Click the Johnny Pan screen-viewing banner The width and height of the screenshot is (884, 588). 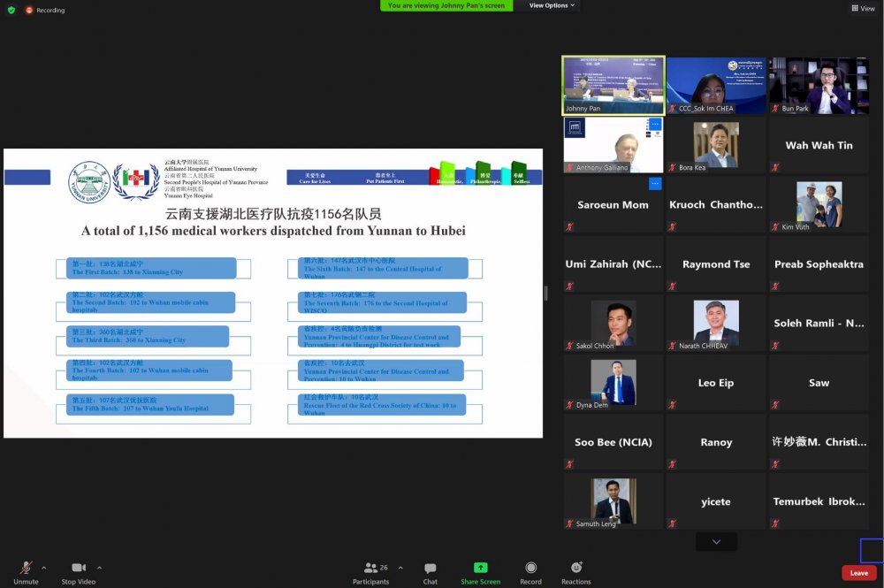(446, 5)
